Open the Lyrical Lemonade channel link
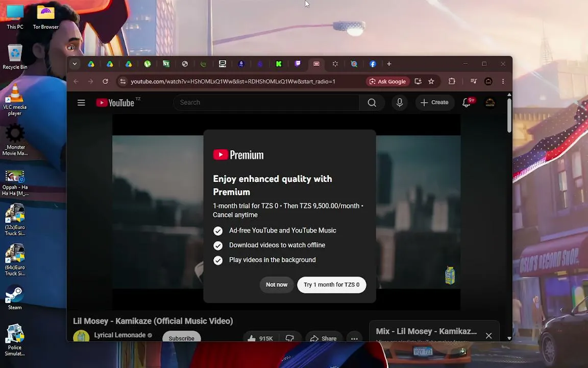Screen dimensions: 588x368 tap(119, 335)
